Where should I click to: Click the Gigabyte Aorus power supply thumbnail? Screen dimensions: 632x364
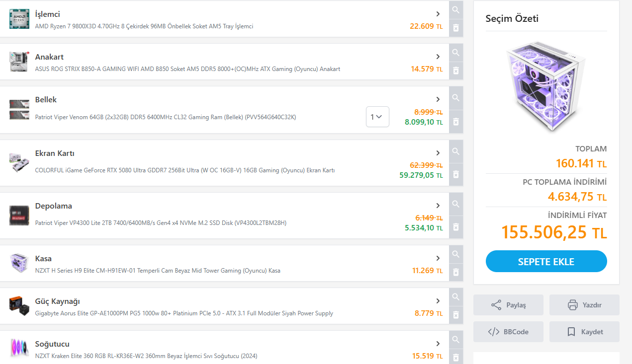coord(19,306)
